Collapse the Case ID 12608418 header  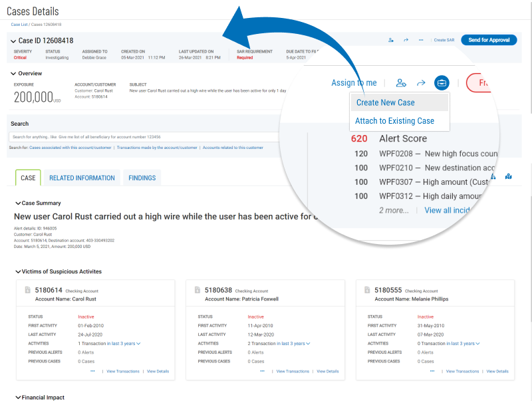13,41
